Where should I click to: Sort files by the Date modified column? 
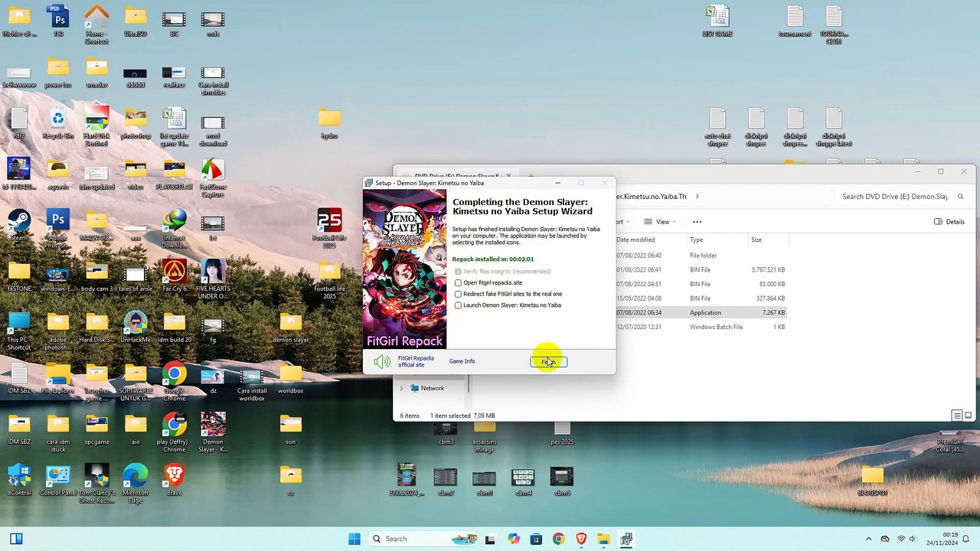635,240
